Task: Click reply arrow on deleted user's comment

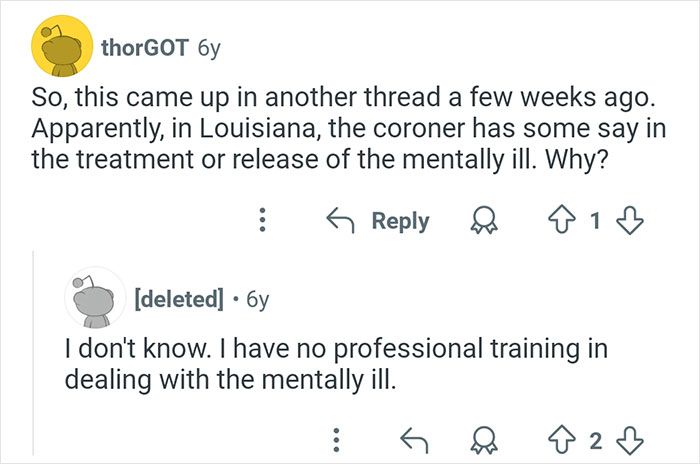Action: 412,436
